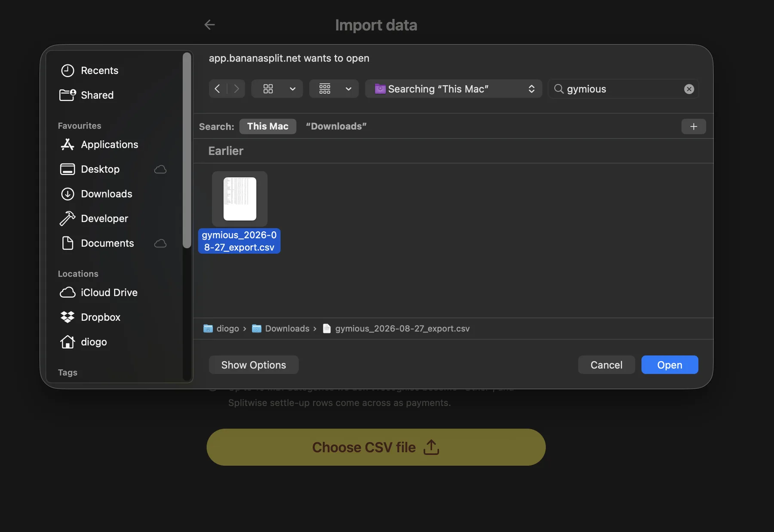Viewport: 774px width, 532px height.
Task: Navigate back with the left chevron
Action: click(x=218, y=89)
